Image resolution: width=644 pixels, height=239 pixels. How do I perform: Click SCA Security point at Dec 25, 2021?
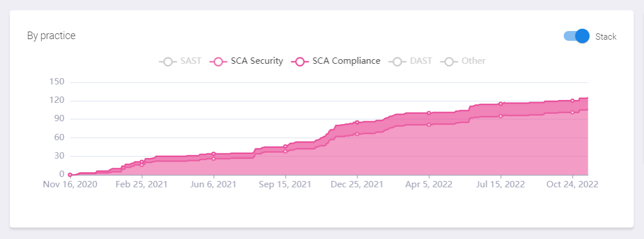coord(357,134)
